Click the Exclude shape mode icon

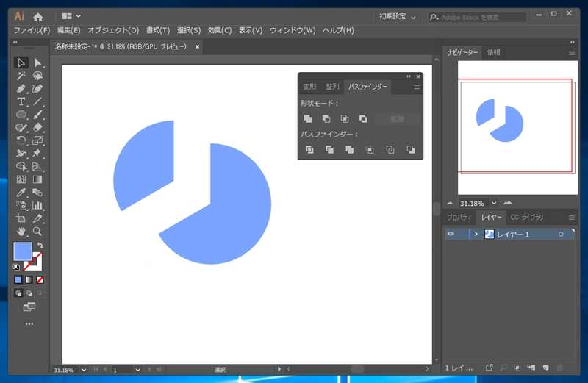point(363,119)
